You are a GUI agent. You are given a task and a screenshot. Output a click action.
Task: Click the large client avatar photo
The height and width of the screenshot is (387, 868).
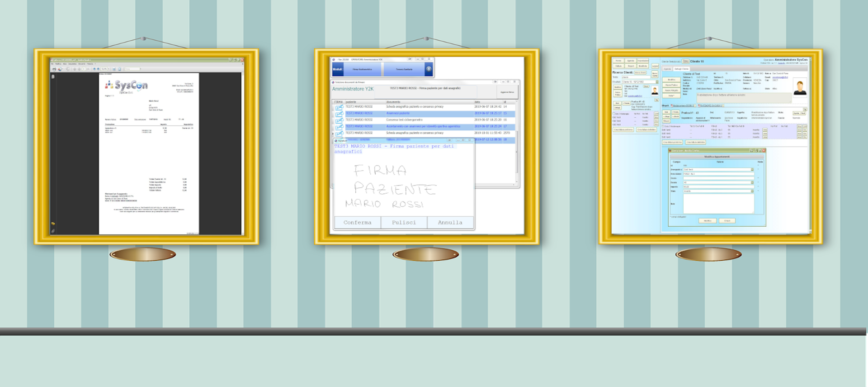pos(800,87)
